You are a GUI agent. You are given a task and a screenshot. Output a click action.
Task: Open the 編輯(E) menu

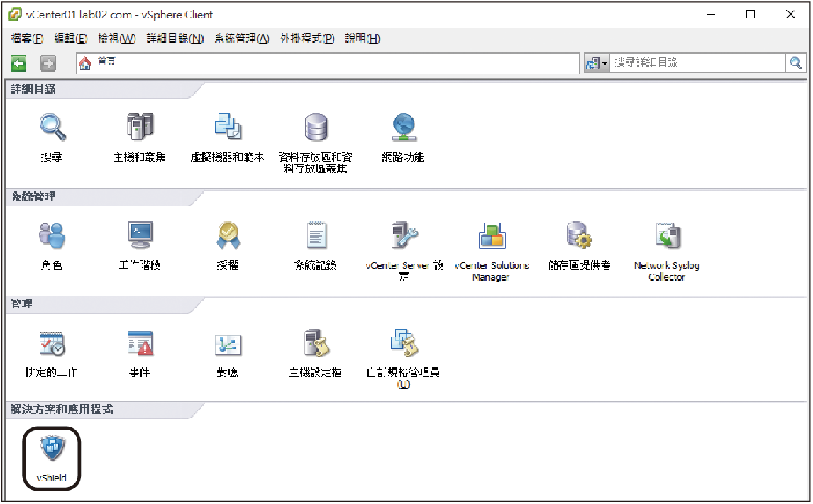tap(71, 39)
